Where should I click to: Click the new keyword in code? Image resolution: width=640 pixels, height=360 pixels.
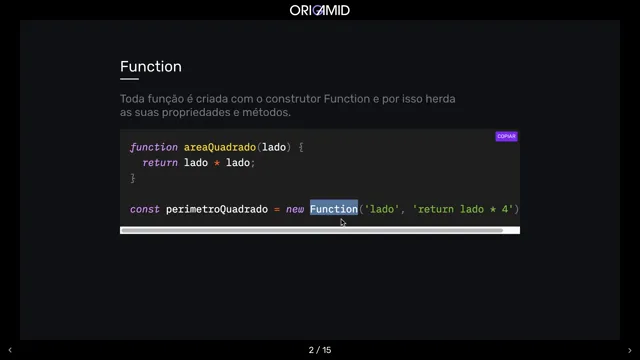coord(295,209)
